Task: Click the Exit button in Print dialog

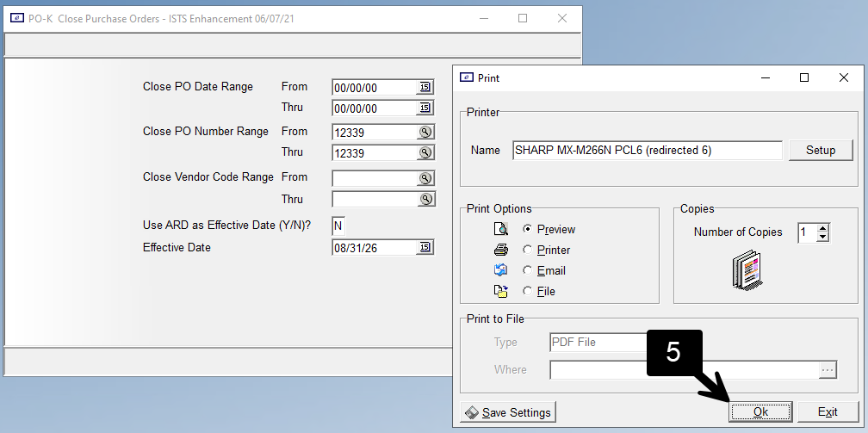Action: (828, 412)
